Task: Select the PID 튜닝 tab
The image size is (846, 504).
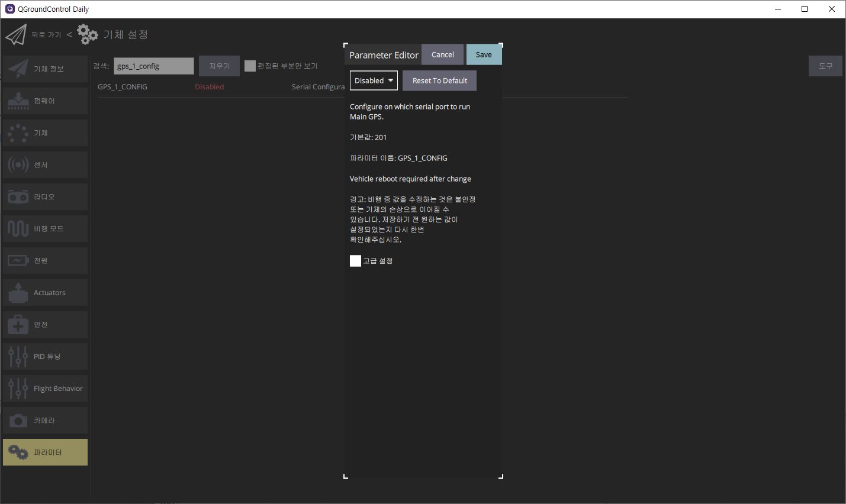Action: point(46,357)
